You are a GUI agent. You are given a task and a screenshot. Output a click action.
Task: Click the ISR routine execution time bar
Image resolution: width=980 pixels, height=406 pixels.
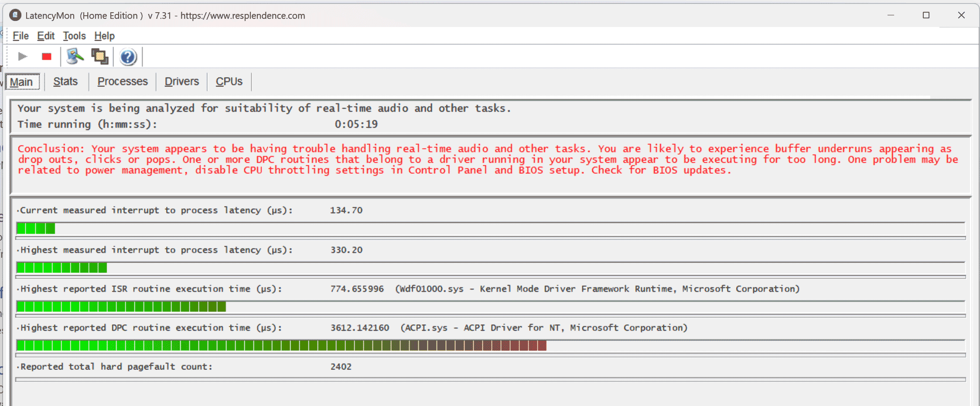491,307
